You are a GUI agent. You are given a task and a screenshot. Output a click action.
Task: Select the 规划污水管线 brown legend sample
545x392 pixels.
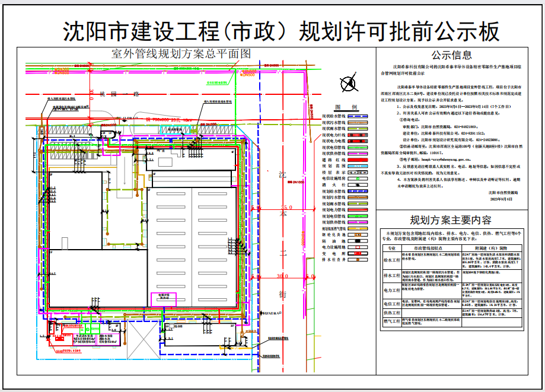(358, 197)
